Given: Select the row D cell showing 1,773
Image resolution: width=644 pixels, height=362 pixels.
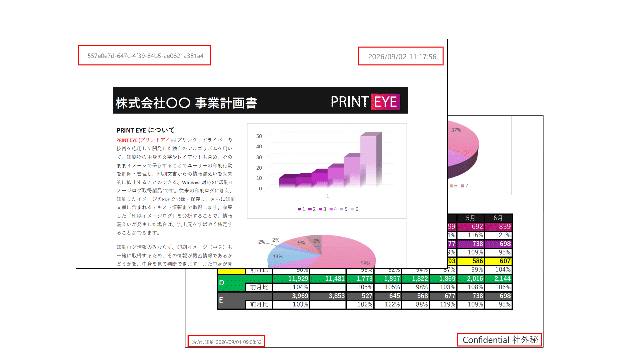Looking at the screenshot, I should tap(360, 279).
